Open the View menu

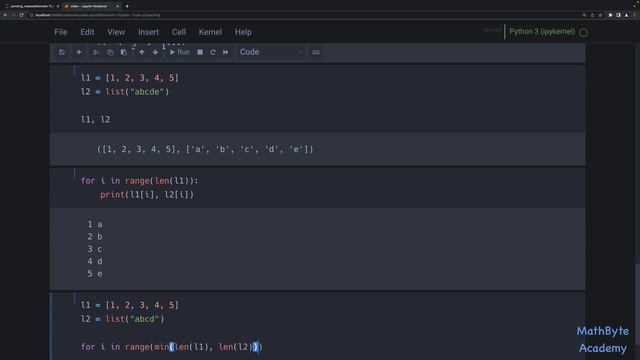click(x=116, y=32)
